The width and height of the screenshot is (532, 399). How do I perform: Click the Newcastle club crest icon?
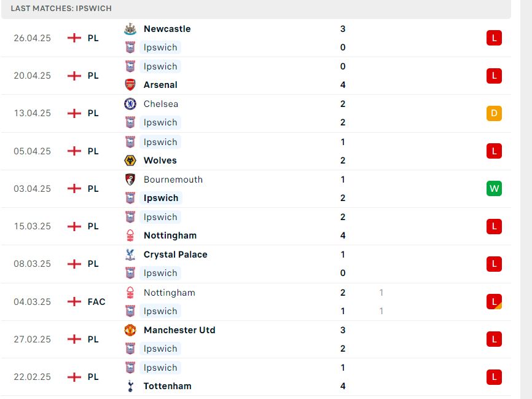130,29
